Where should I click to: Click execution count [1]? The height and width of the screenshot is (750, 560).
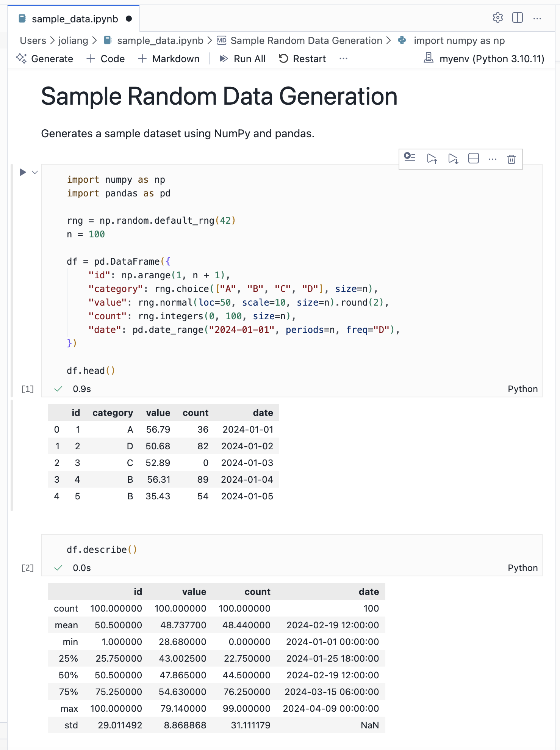tap(28, 389)
